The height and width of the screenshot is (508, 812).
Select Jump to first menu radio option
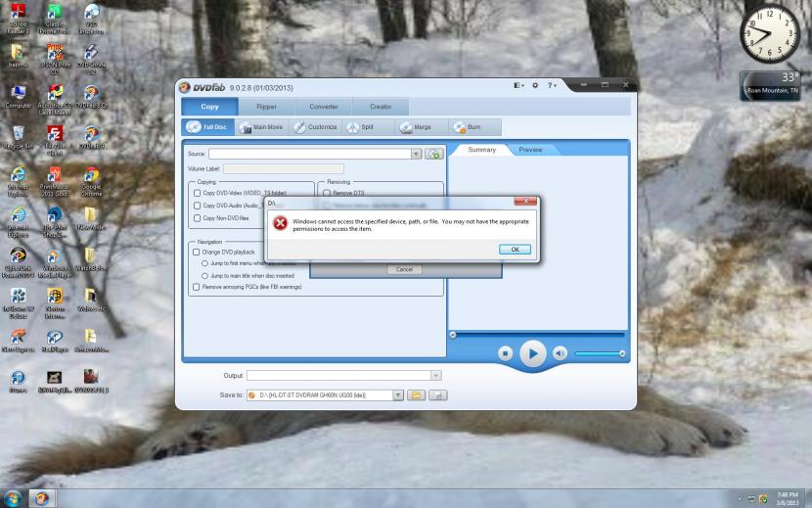[x=204, y=264]
